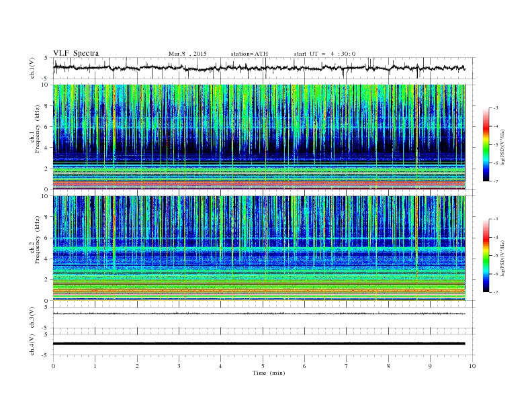Click the ch.1 spectrogram color bar
The width and height of the screenshot is (532, 411).
click(x=486, y=144)
